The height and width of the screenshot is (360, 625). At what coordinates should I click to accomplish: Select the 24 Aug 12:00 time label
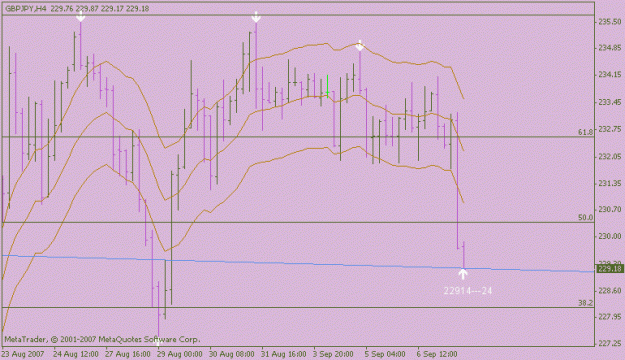(x=76, y=354)
